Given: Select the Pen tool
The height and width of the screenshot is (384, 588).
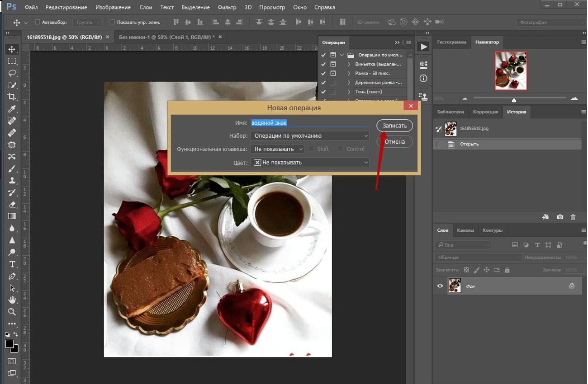Looking at the screenshot, I should (12, 276).
